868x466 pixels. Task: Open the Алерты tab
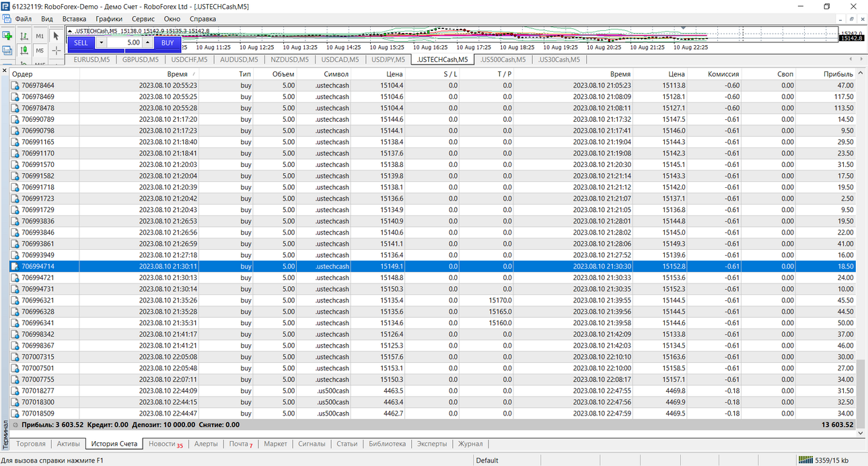[x=206, y=444]
